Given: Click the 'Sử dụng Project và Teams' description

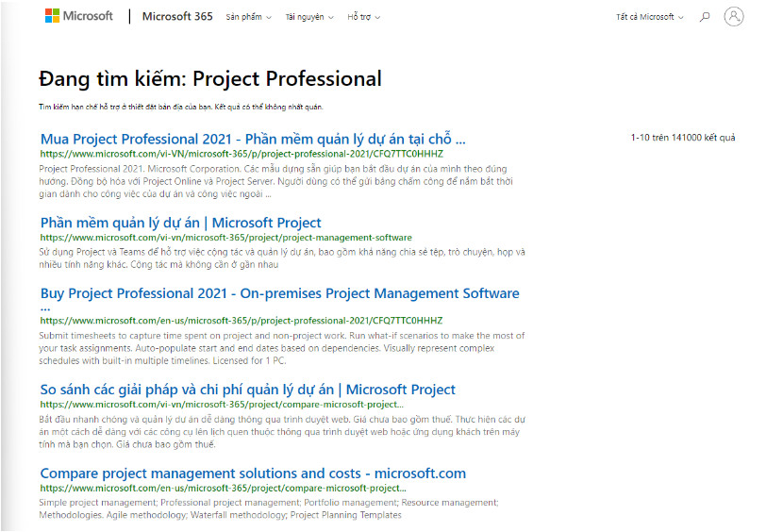Looking at the screenshot, I should click(x=282, y=258).
